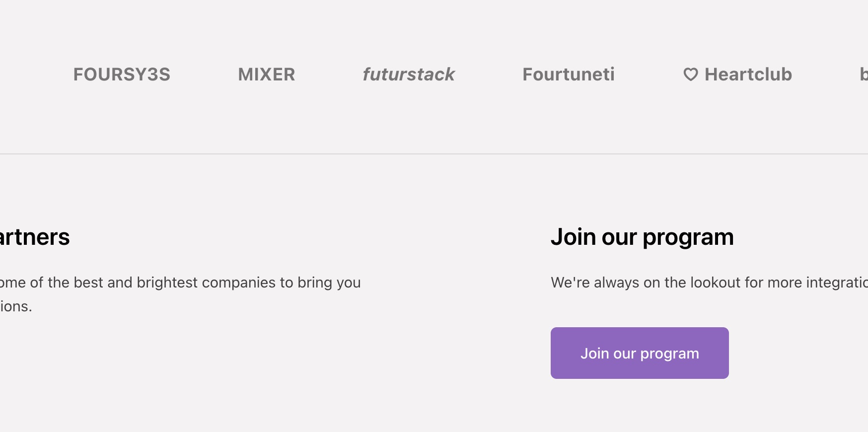Click the heart symbol beside Heartclub

pos(690,74)
